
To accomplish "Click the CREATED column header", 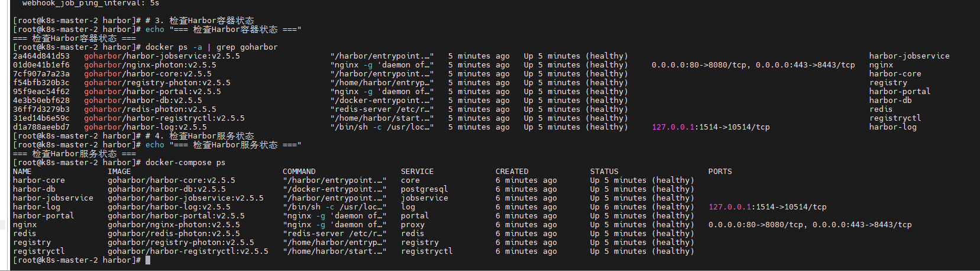I will 512,172.
